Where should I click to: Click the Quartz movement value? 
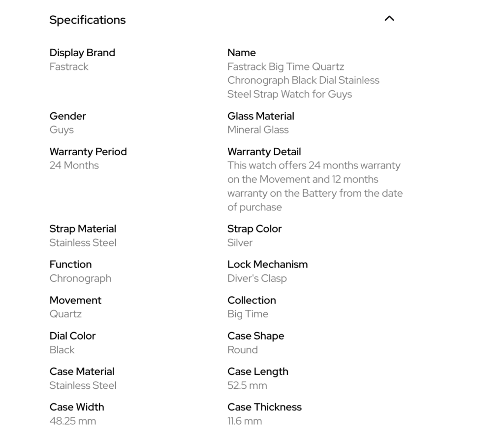click(x=65, y=314)
